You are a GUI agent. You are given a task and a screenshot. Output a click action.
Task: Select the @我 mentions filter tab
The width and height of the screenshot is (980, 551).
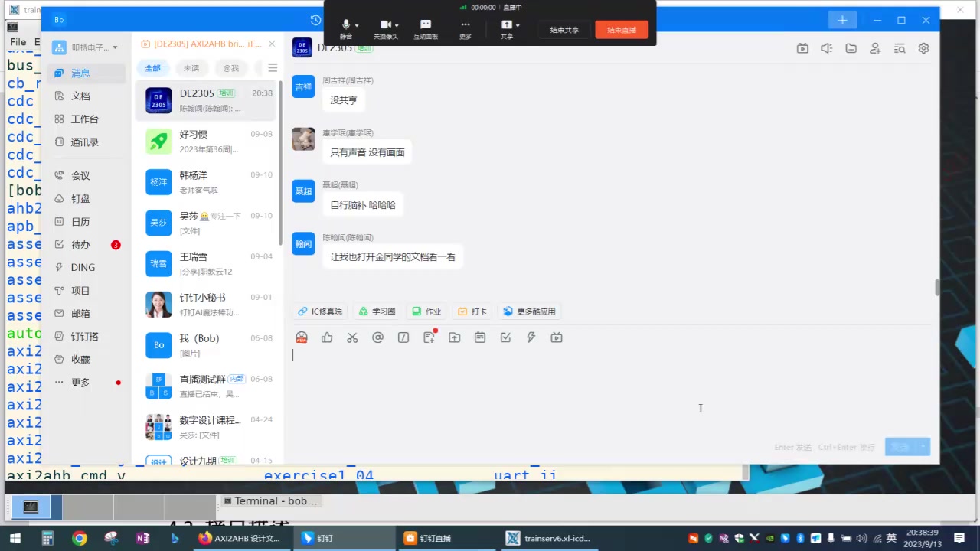[x=231, y=68]
